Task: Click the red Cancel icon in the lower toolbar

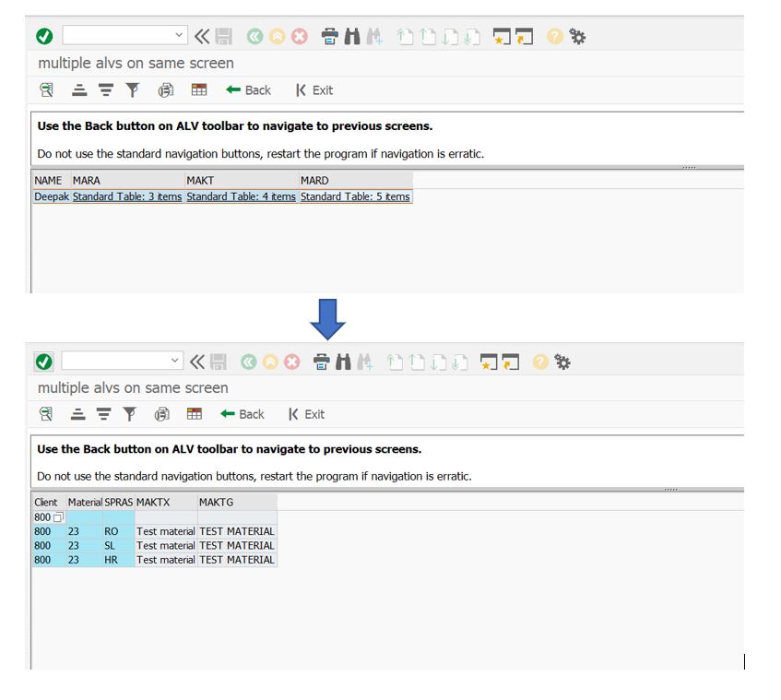Action: (x=293, y=361)
